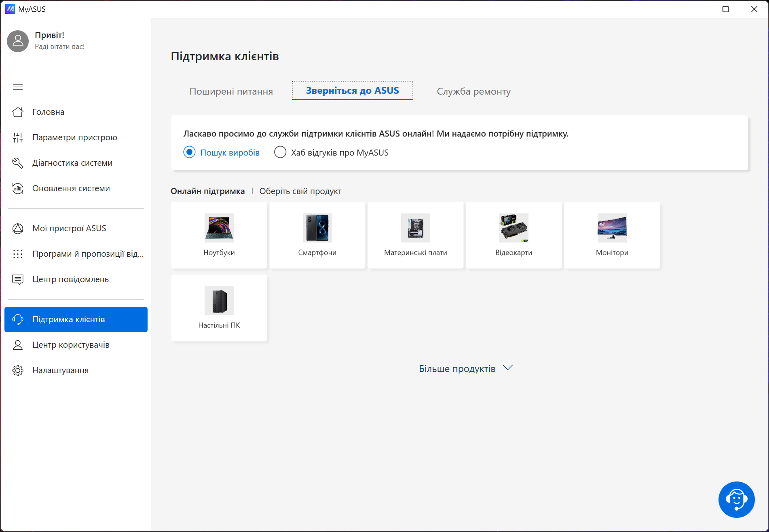Click the apps and offers grid icon
The width and height of the screenshot is (769, 532).
(18, 254)
